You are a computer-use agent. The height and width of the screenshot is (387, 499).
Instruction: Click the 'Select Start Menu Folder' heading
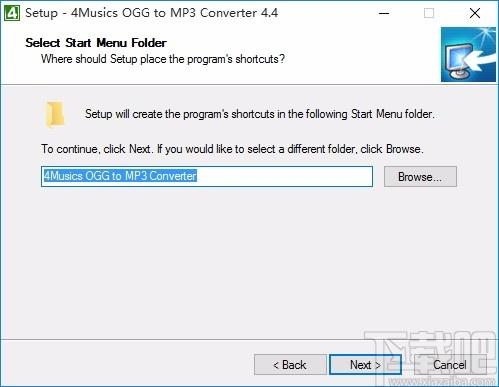[96, 43]
